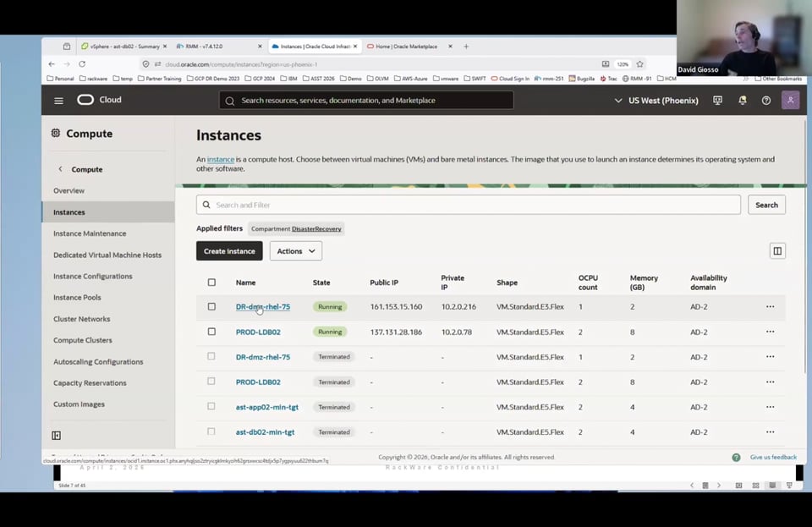This screenshot has width=812, height=527.
Task: Open Cluster Networks in sidebar
Action: 82,319
